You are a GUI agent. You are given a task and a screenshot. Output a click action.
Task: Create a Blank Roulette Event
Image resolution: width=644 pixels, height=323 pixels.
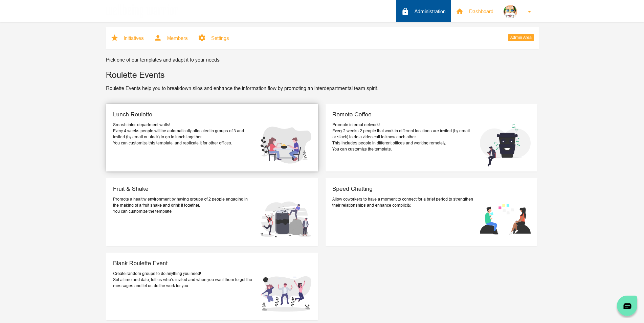coord(212,286)
